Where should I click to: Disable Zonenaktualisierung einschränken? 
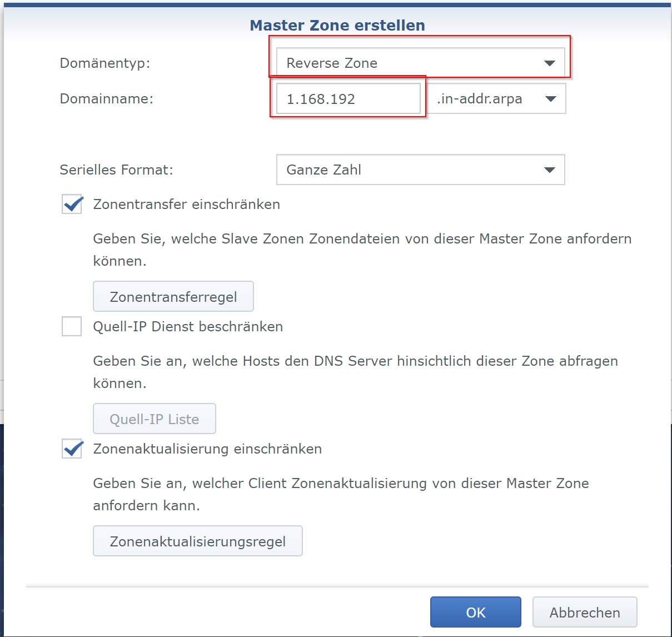point(72,449)
